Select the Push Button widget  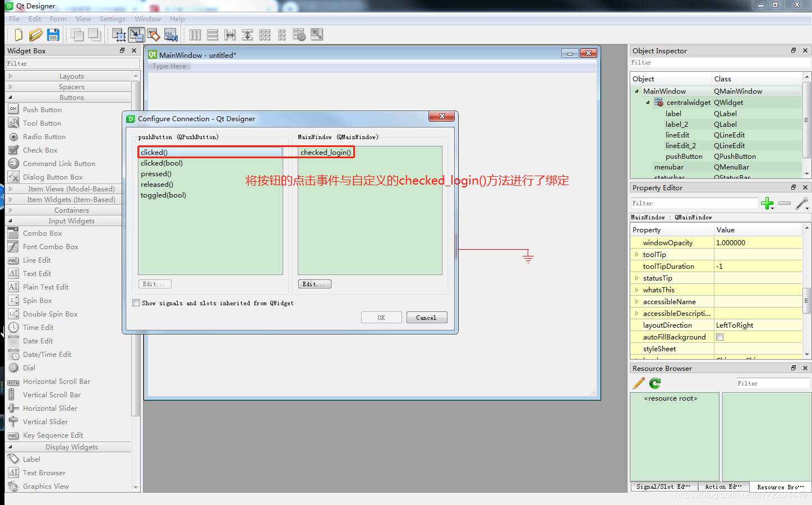coord(42,109)
